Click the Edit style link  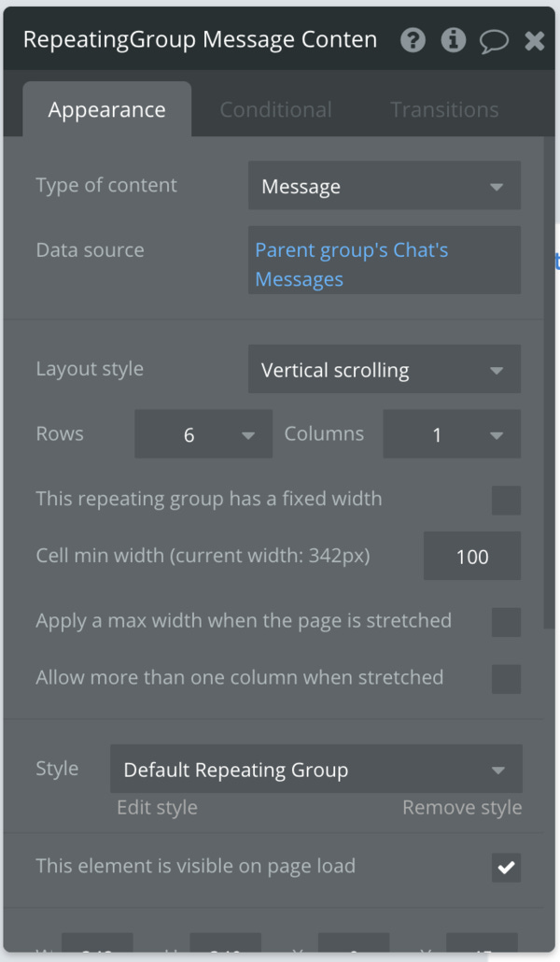point(157,807)
